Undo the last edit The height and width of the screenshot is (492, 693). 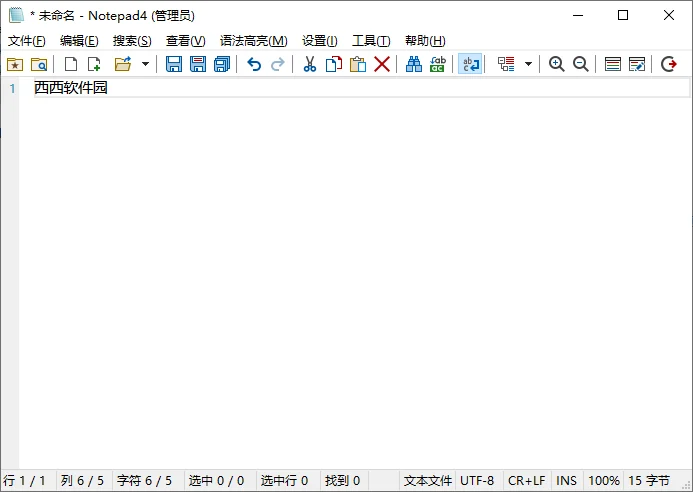pyautogui.click(x=254, y=65)
